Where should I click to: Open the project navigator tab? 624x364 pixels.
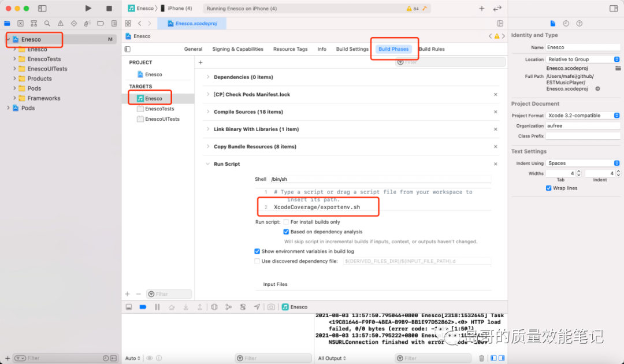(7, 24)
